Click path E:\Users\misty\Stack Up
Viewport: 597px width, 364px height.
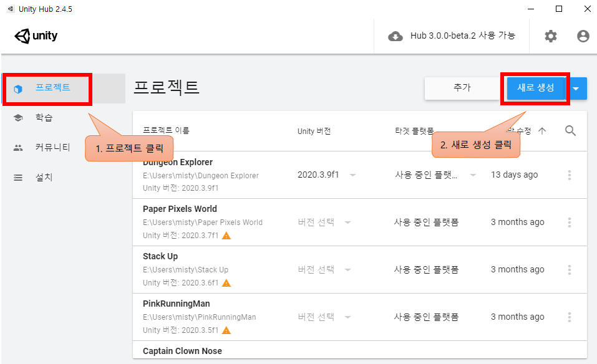pyautogui.click(x=185, y=270)
